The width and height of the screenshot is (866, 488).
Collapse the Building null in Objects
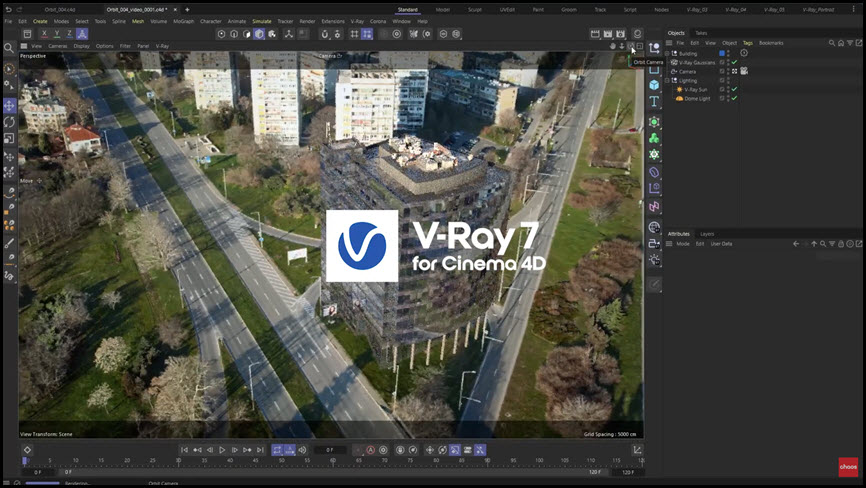coord(667,54)
